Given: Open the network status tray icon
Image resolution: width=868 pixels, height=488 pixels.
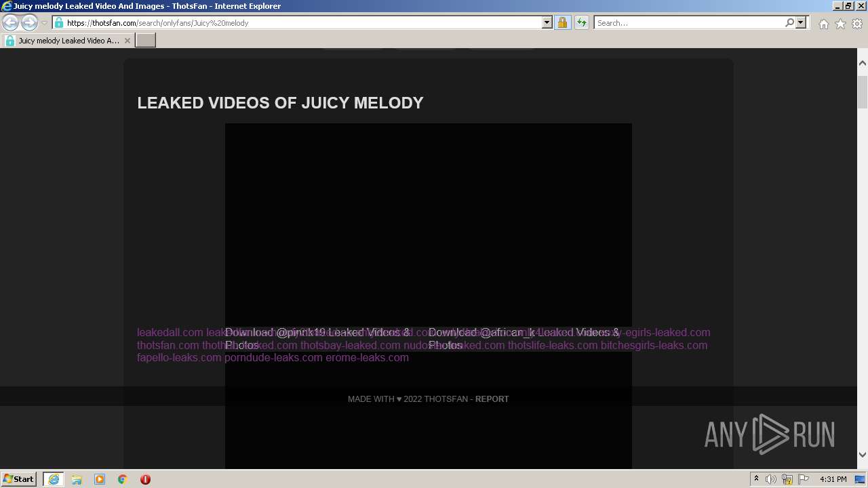Looking at the screenshot, I should [787, 479].
